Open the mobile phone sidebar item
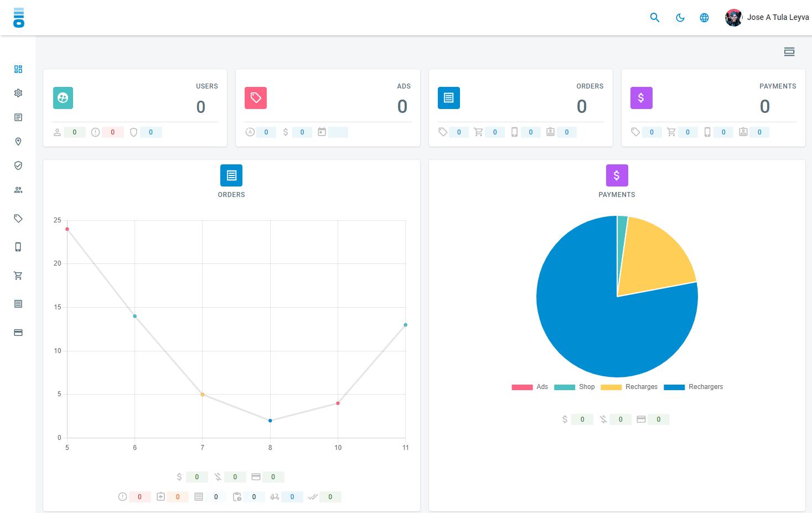The height and width of the screenshot is (513, 812). tap(18, 247)
